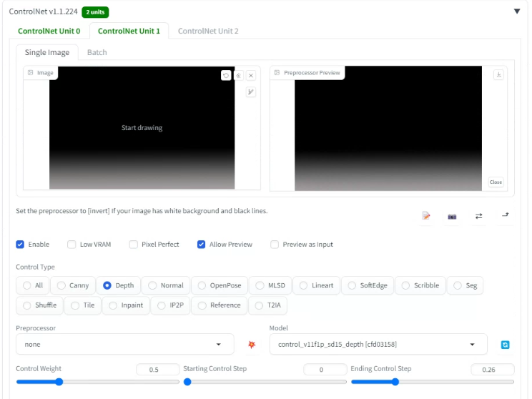Open the new canvas pencil icon
The width and height of the screenshot is (532, 399).
[426, 216]
